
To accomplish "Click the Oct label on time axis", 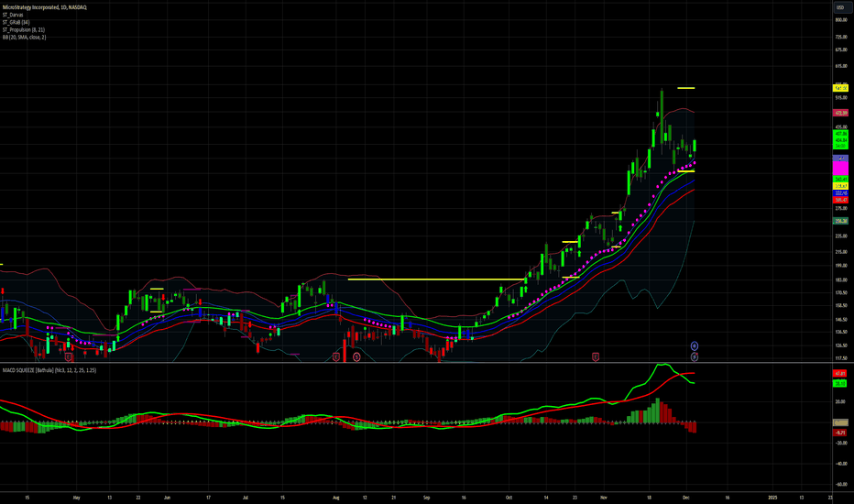I will click(x=509, y=498).
